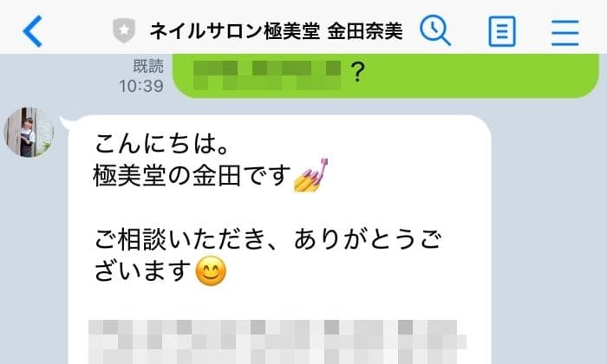The image size is (607, 364).
Task: Tap the chat title ネイルサロン極美堂 金田奈美
Action: pos(277,31)
